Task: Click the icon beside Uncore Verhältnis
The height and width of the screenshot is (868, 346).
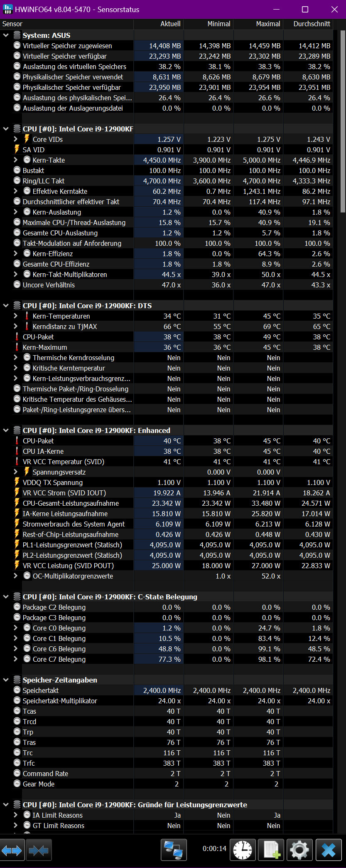Action: coord(17,284)
